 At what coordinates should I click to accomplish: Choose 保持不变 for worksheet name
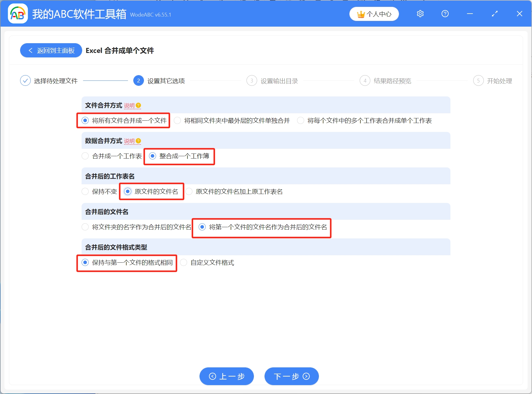[85, 192]
